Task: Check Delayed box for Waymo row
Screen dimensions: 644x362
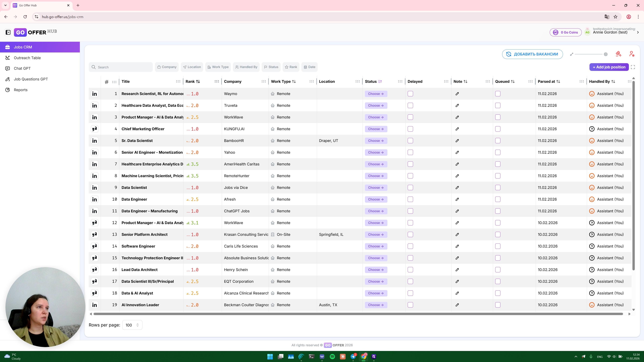Action: pos(410,94)
